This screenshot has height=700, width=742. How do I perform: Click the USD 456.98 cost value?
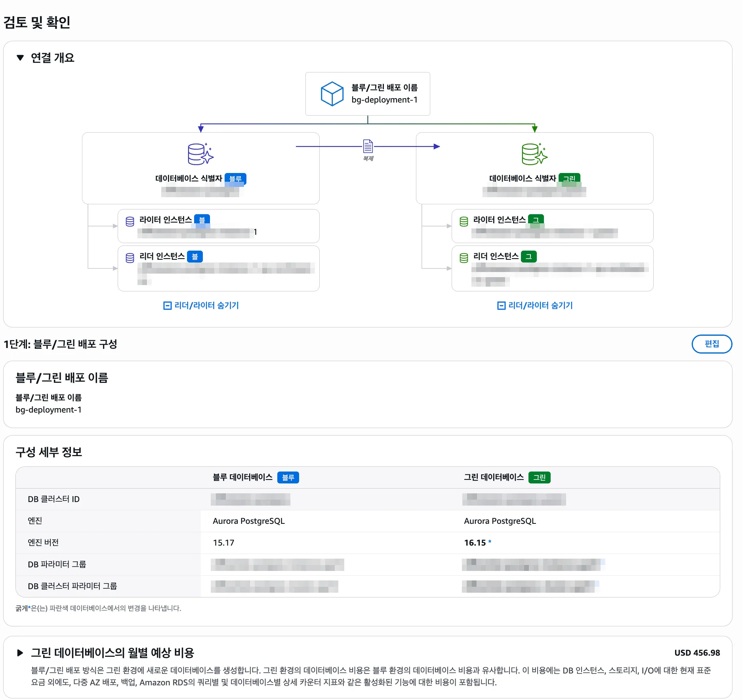(x=697, y=653)
